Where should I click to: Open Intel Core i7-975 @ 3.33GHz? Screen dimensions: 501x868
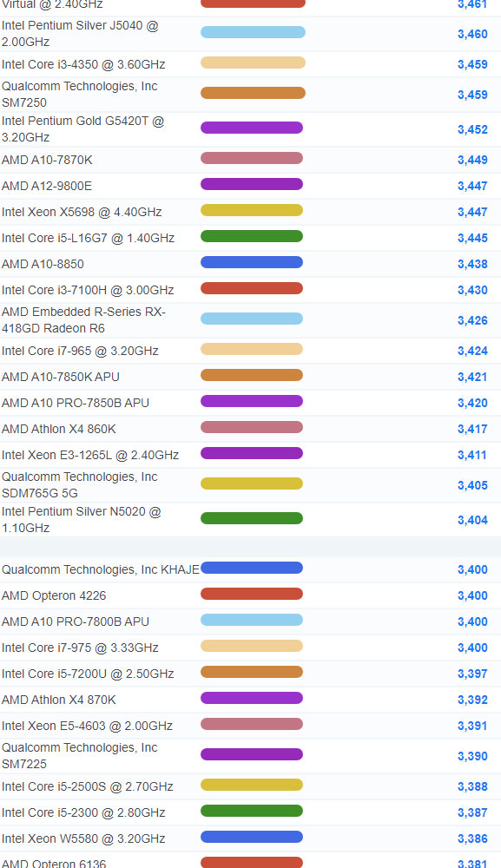tap(80, 648)
